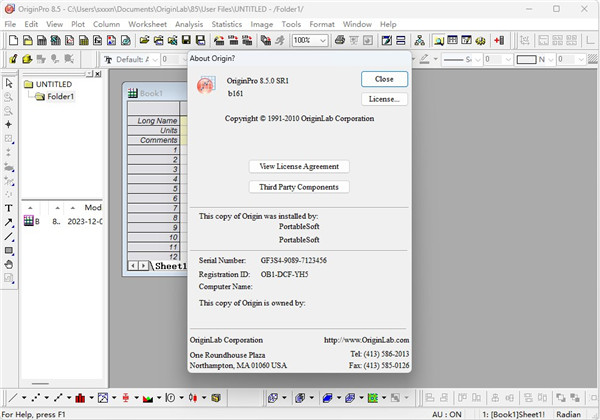The height and width of the screenshot is (420, 600).
Task: Open the Default font name dropdown
Action: coord(150,60)
